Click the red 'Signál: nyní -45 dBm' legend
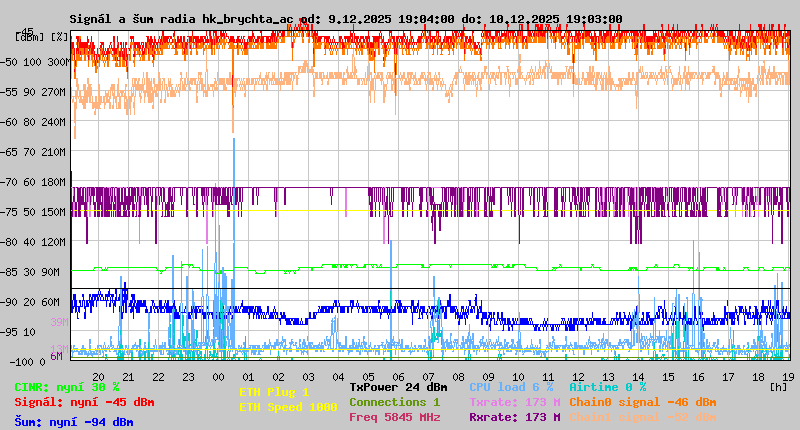Screen dimensions: 800x430 pos(84,402)
